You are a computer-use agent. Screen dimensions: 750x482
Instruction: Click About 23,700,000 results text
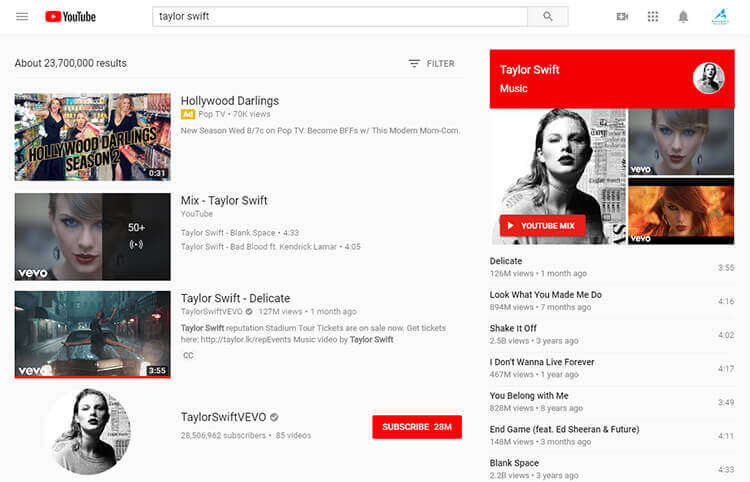[70, 63]
